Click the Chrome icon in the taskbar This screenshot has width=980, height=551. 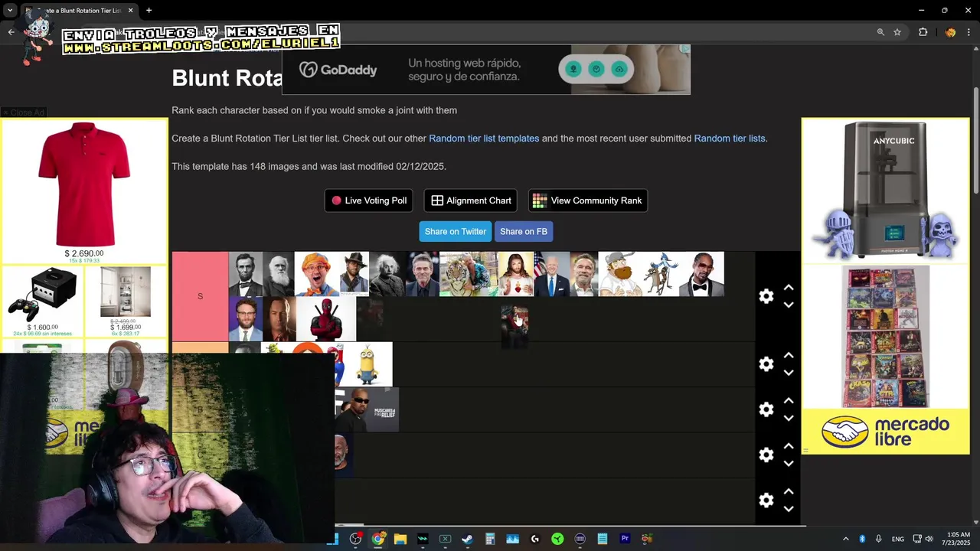377,539
